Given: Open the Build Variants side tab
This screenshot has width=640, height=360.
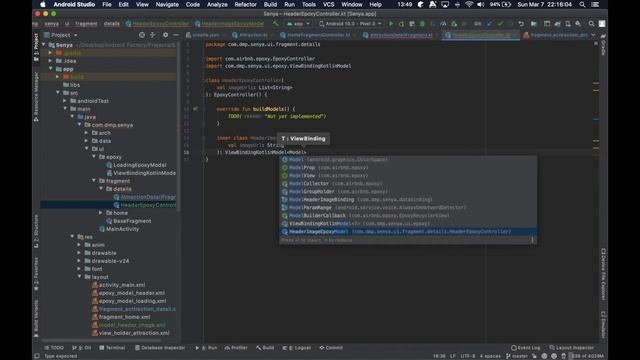Looking at the screenshot, I should 36,318.
